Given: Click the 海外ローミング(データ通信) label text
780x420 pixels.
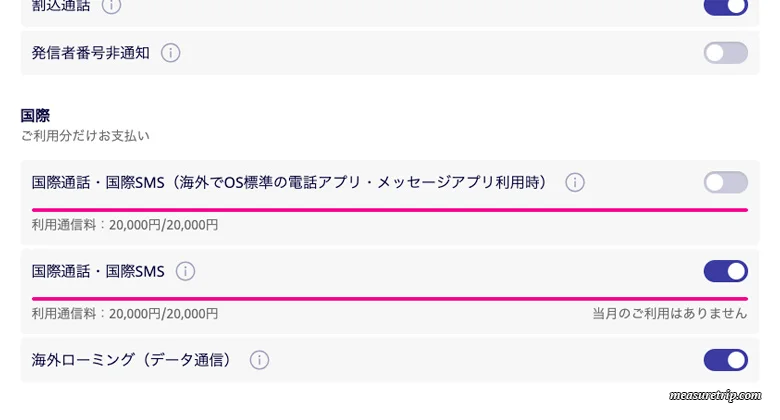Looking at the screenshot, I should coord(131,360).
